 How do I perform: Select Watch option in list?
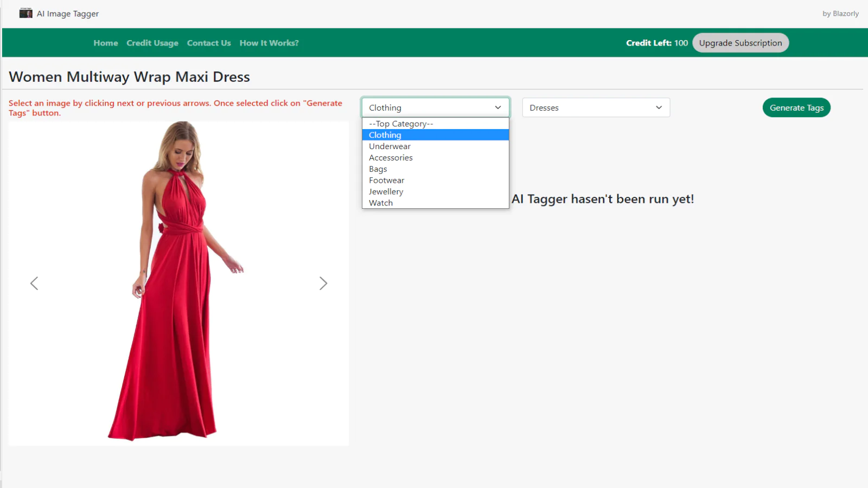point(436,203)
